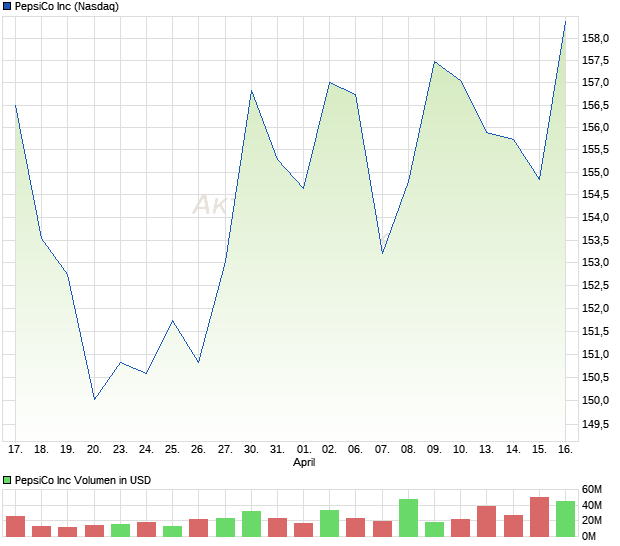
Task: Click the '157,0' price axis label
Action: [x=595, y=82]
